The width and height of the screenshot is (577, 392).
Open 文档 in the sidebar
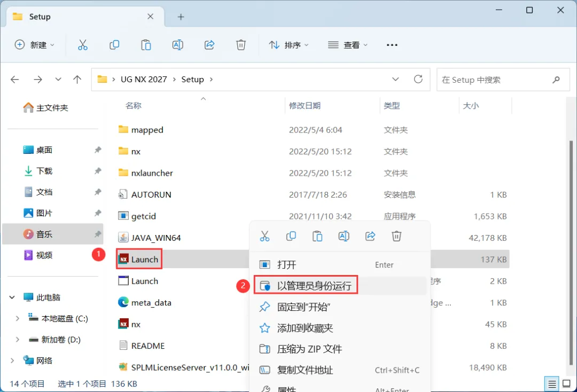[x=38, y=192]
